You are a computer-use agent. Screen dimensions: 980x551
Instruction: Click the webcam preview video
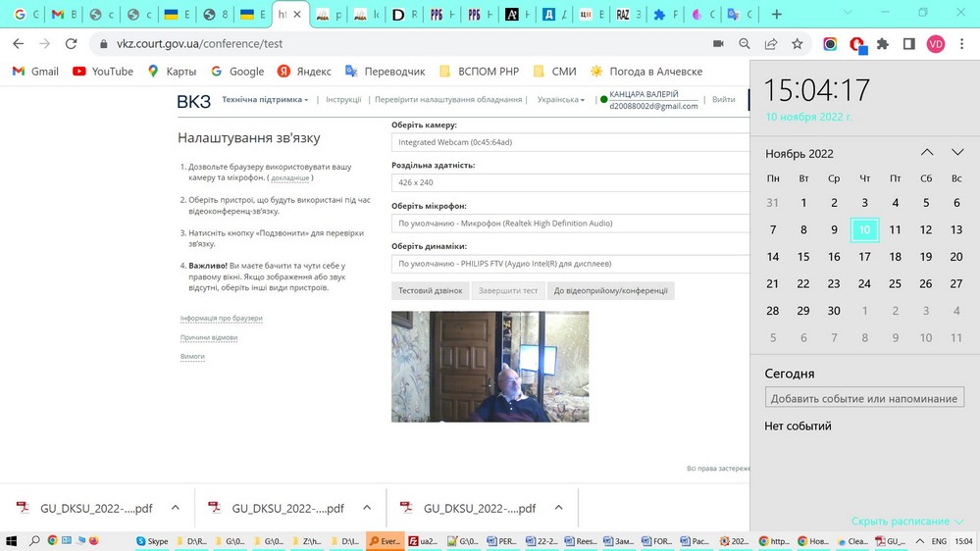490,367
